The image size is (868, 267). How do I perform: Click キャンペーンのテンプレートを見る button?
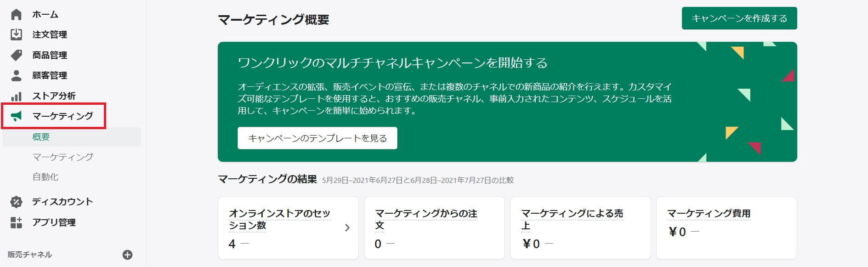[x=317, y=138]
